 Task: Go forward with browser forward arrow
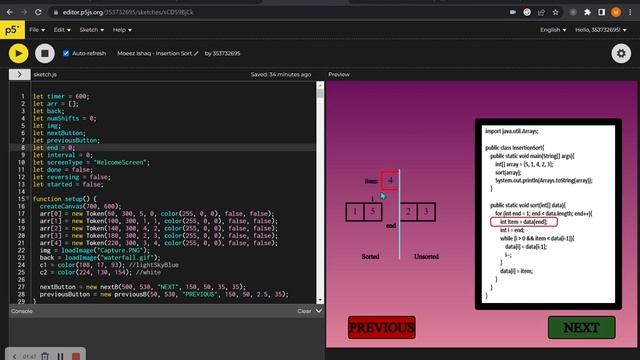pyautogui.click(x=24, y=12)
